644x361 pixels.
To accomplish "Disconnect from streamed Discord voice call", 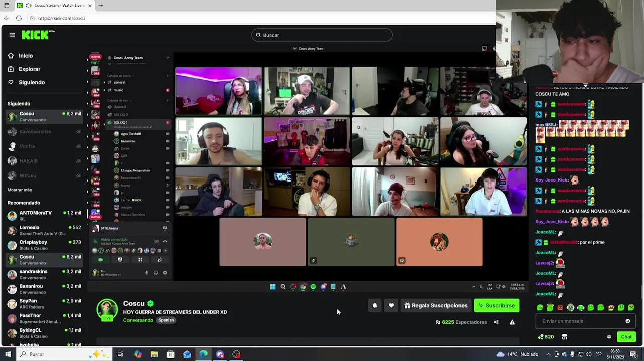I will pyautogui.click(x=165, y=242).
